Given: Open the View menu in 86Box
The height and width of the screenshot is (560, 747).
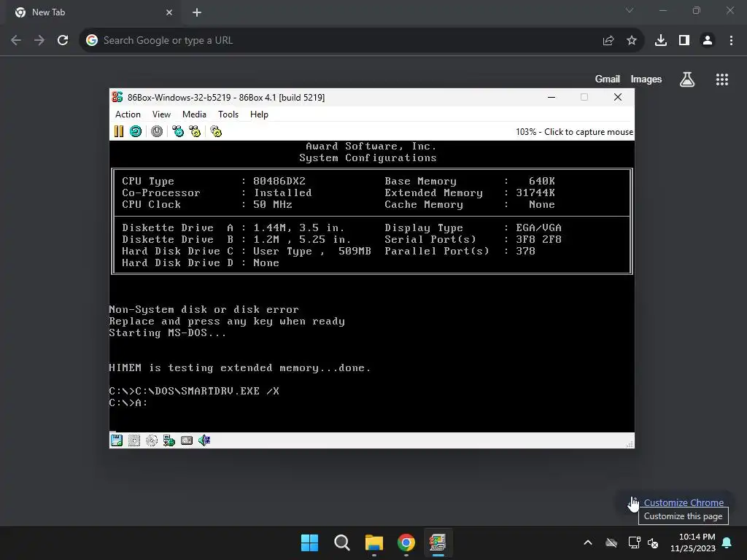Looking at the screenshot, I should [x=161, y=114].
